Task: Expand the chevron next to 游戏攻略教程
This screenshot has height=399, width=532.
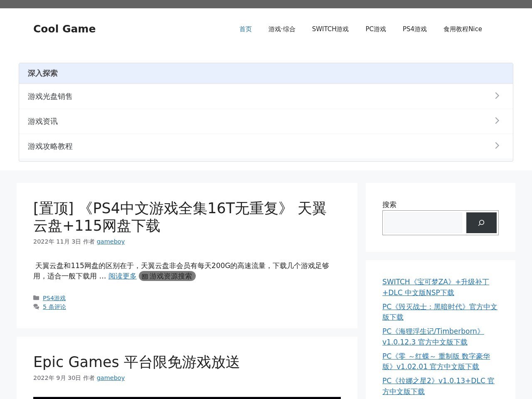Action: point(497,146)
